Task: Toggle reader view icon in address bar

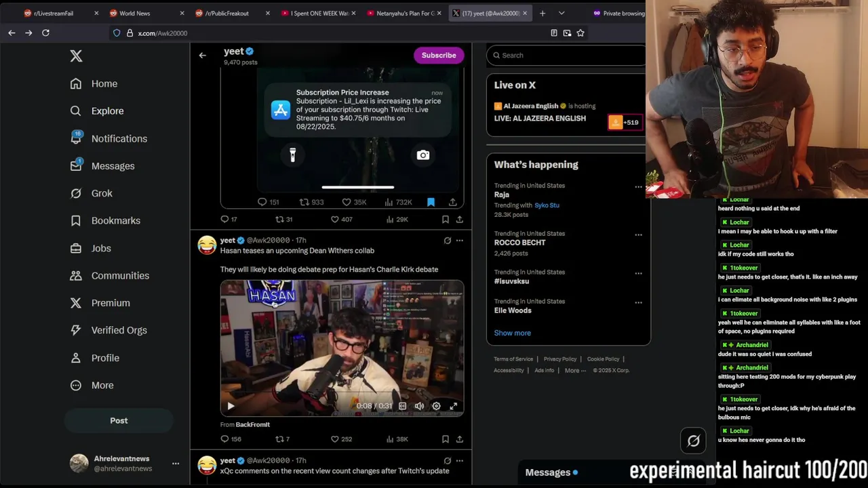Action: (554, 33)
